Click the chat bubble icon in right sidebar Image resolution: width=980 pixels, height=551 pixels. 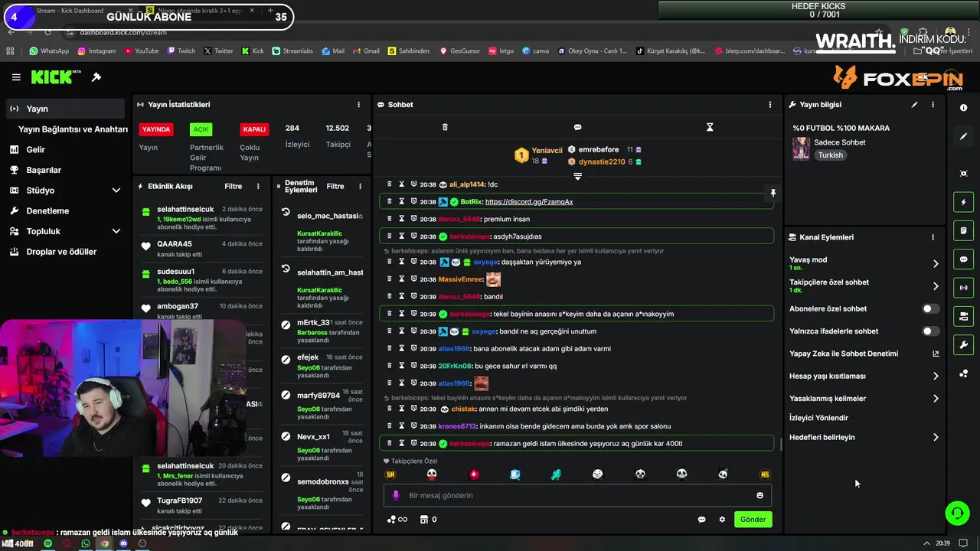pyautogui.click(x=963, y=259)
